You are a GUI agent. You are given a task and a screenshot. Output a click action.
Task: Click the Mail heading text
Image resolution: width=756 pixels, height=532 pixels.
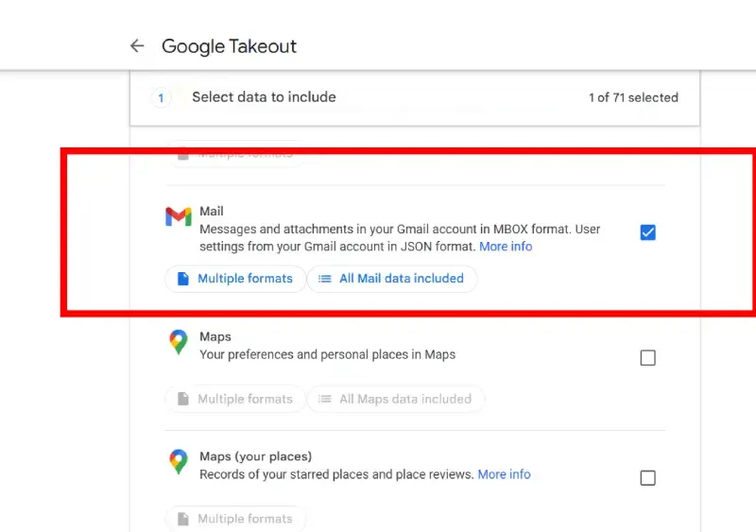[211, 212]
